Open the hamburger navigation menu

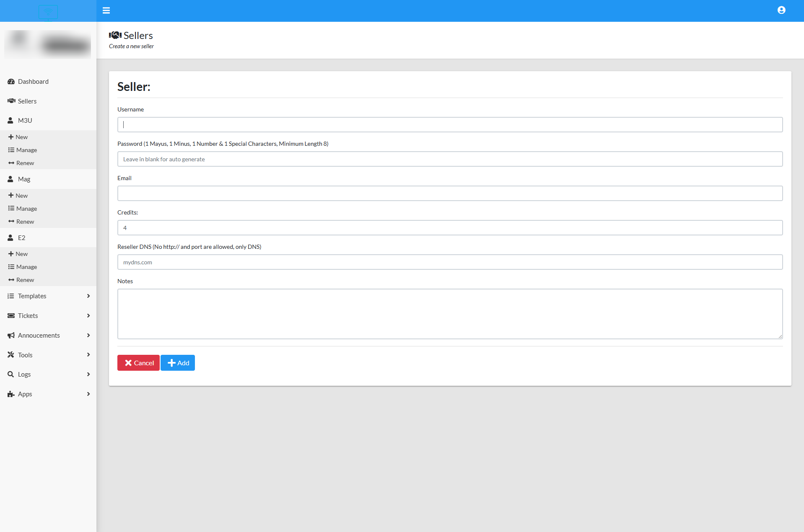pyautogui.click(x=106, y=10)
